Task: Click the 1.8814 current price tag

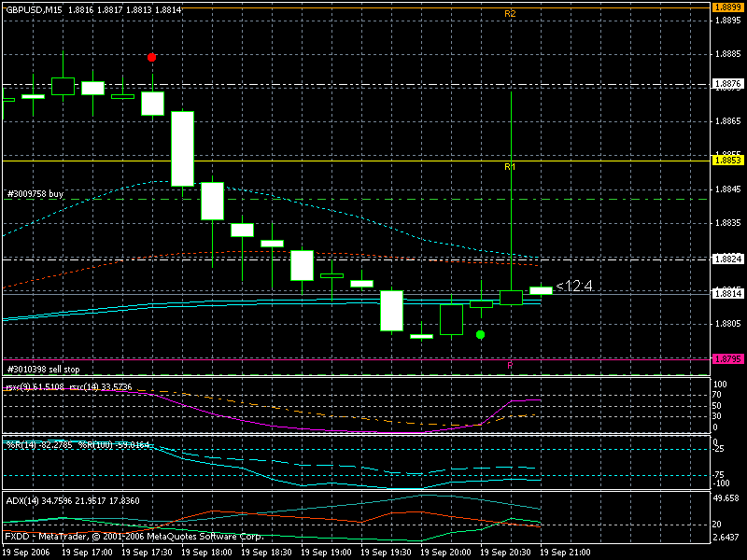Action: click(x=727, y=293)
